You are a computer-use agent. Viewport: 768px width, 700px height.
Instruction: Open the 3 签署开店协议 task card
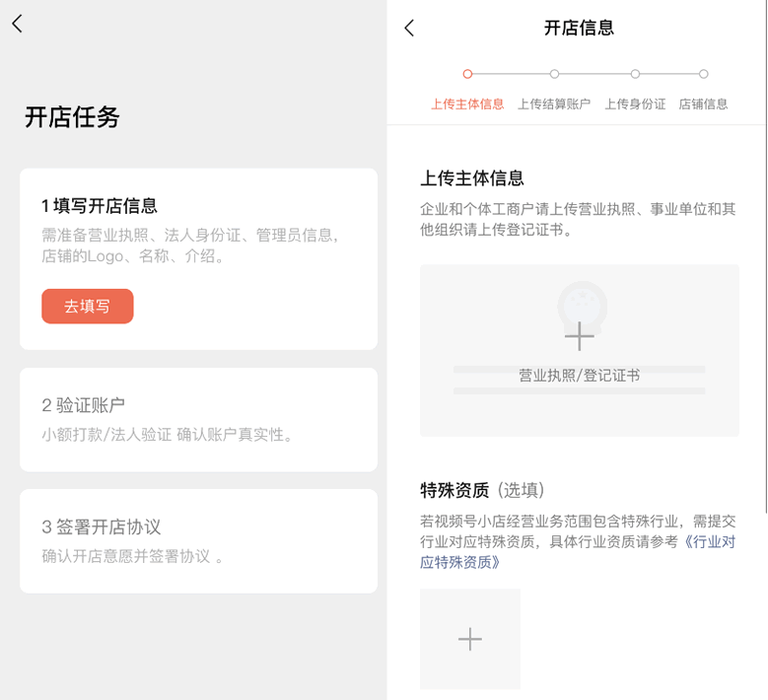(x=198, y=540)
